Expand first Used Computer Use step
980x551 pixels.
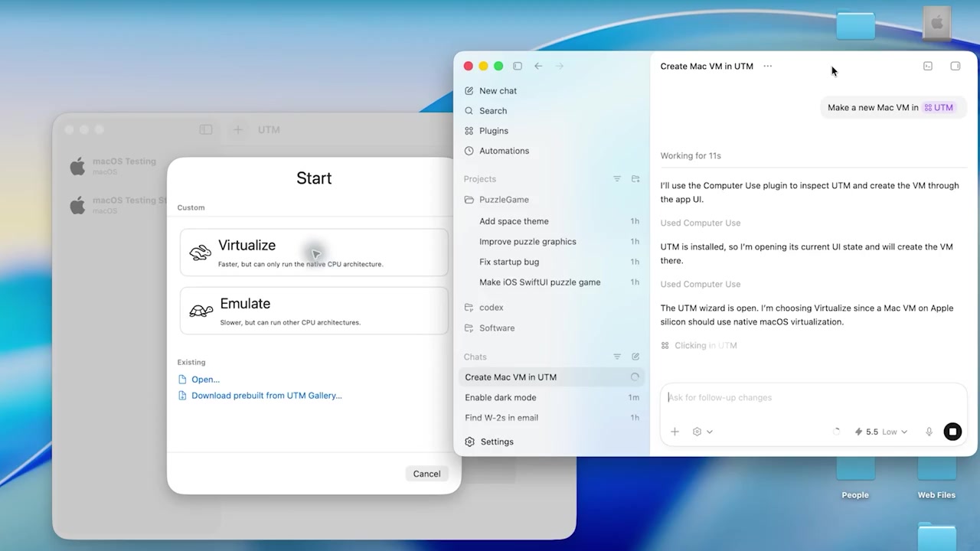pyautogui.click(x=701, y=223)
